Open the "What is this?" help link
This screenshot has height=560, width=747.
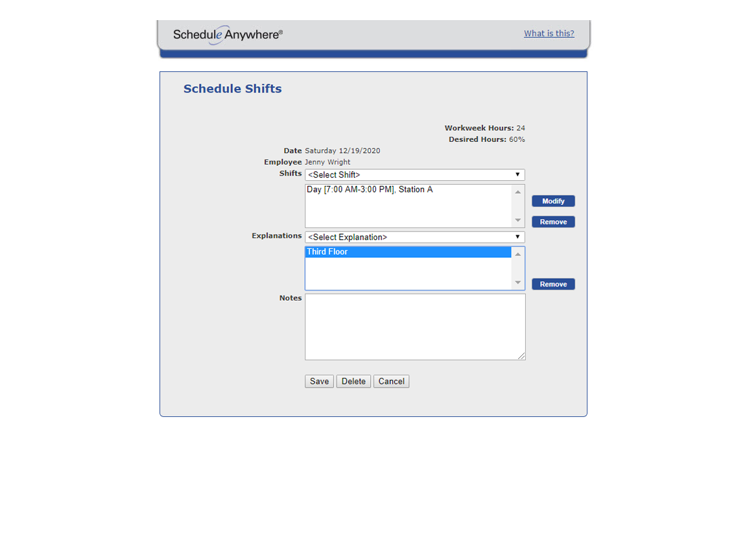pyautogui.click(x=549, y=34)
